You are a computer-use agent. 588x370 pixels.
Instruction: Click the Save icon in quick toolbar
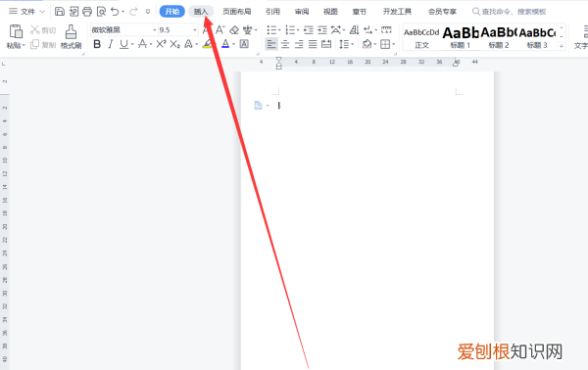coord(59,11)
